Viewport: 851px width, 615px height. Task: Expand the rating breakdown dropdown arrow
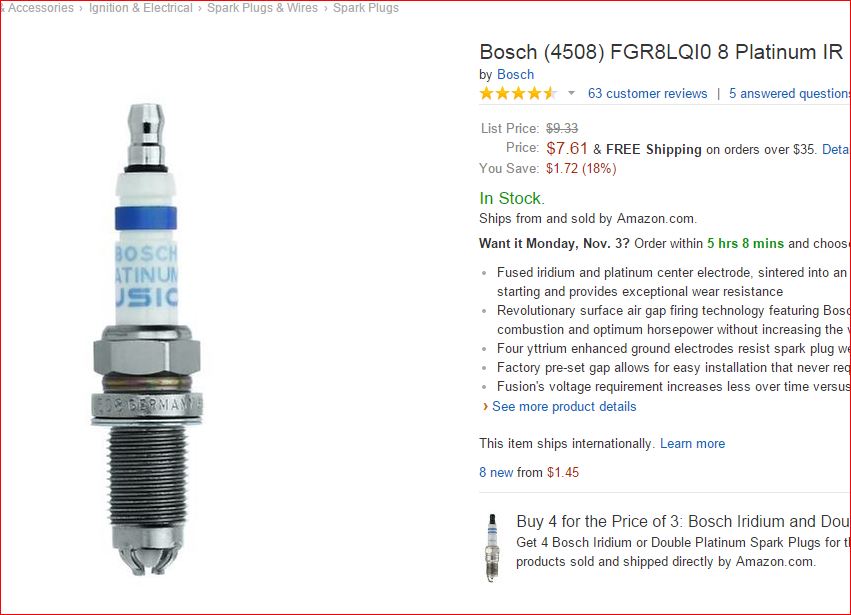click(x=571, y=94)
